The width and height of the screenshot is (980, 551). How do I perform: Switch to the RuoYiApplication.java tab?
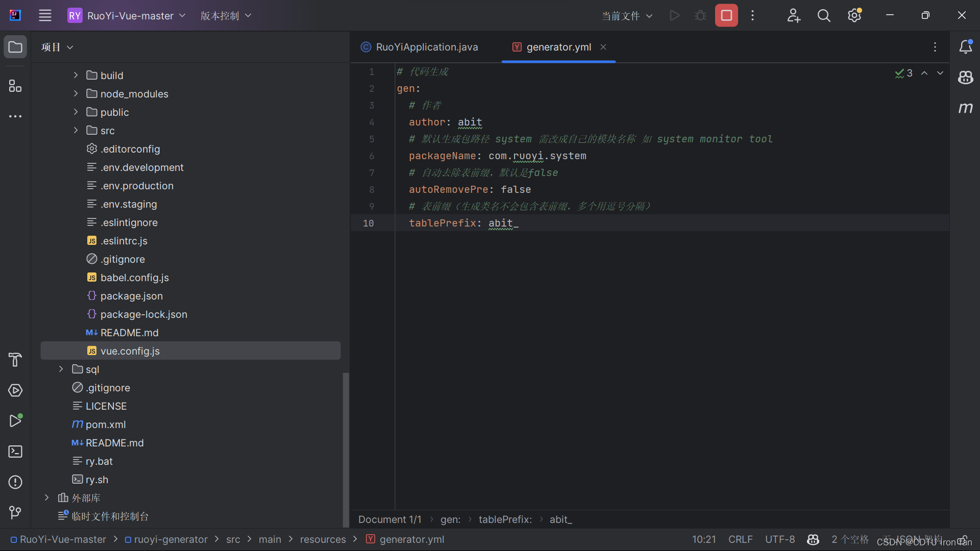(x=420, y=47)
